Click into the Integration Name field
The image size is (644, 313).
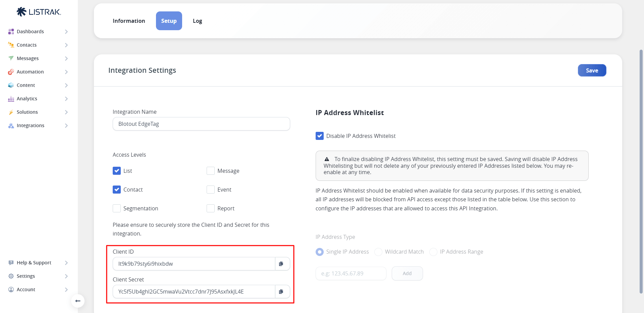[x=201, y=124]
